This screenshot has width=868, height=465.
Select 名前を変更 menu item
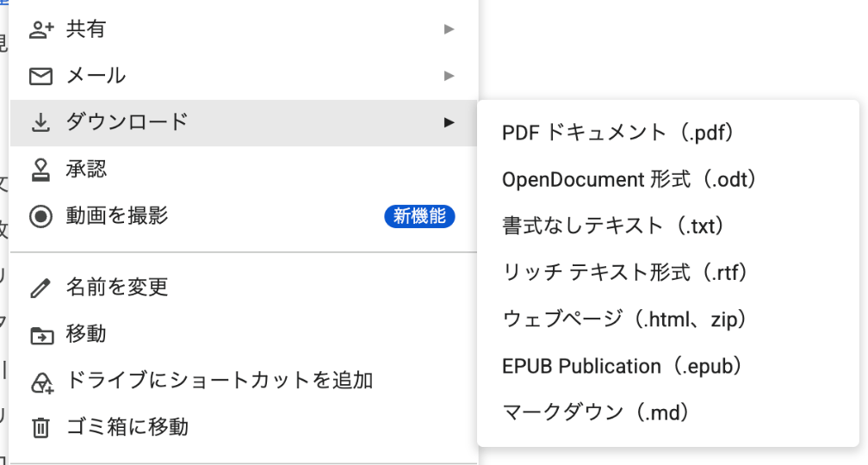[243, 288]
